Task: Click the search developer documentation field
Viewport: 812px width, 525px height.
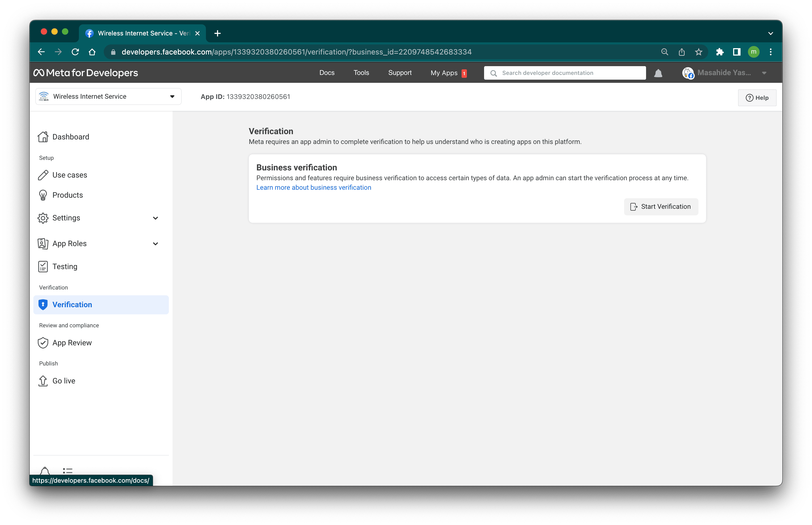Action: 565,73
